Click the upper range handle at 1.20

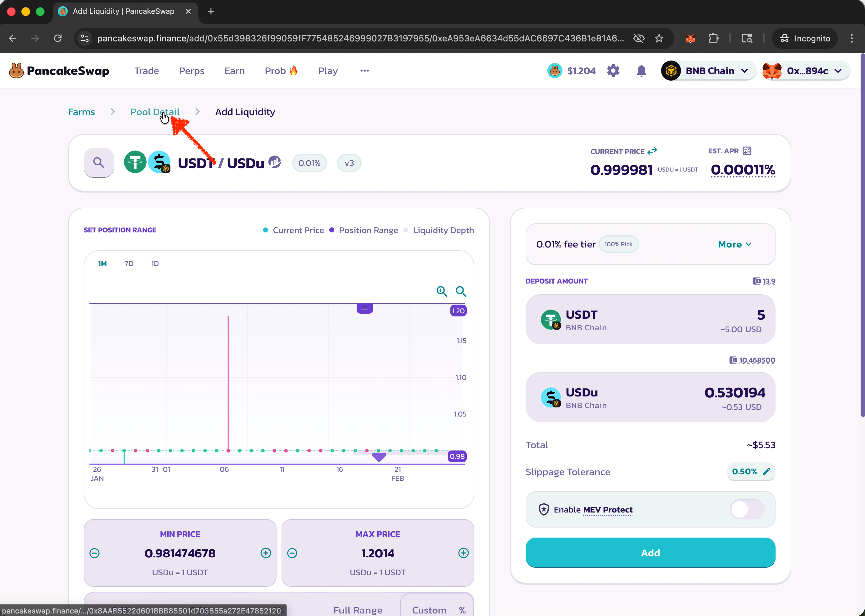click(364, 308)
